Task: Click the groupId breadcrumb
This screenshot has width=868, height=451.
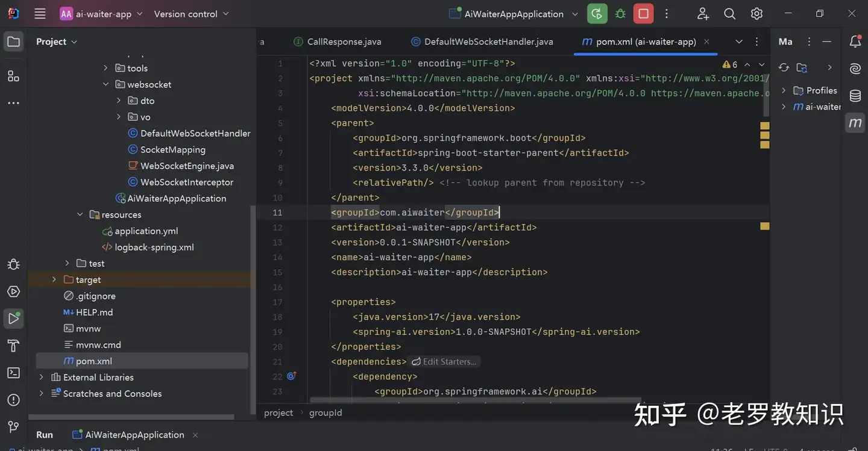Action: point(325,412)
